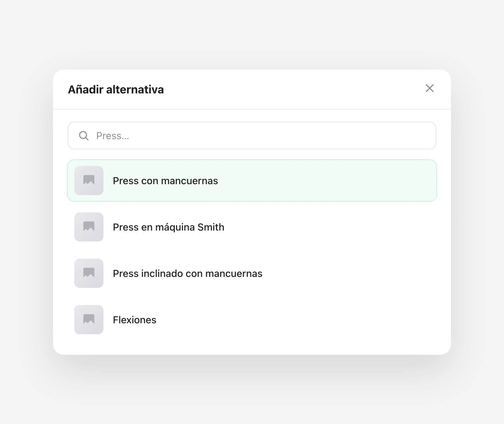The width and height of the screenshot is (504, 424).
Task: Click the Press con mancuernas image placeholder icon
Action: point(89,180)
